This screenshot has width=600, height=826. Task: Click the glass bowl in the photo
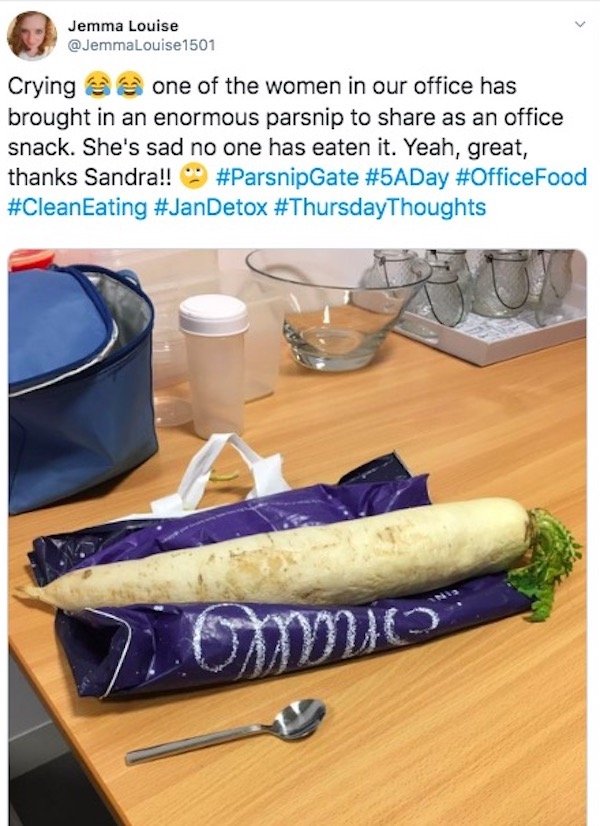pos(337,308)
